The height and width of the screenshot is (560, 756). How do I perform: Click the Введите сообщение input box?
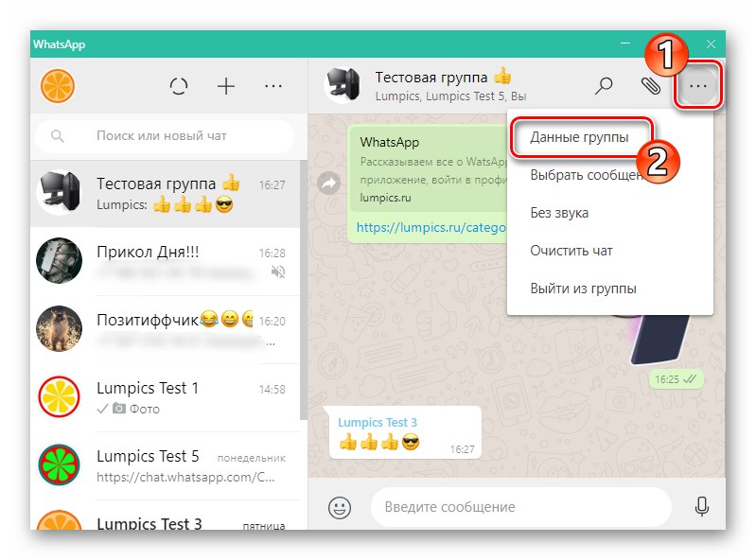[520, 507]
